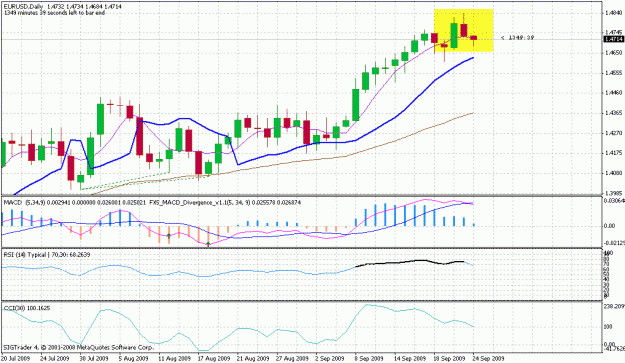Click the 1.4555 price axis label
625x363 pixels.
click(613, 73)
